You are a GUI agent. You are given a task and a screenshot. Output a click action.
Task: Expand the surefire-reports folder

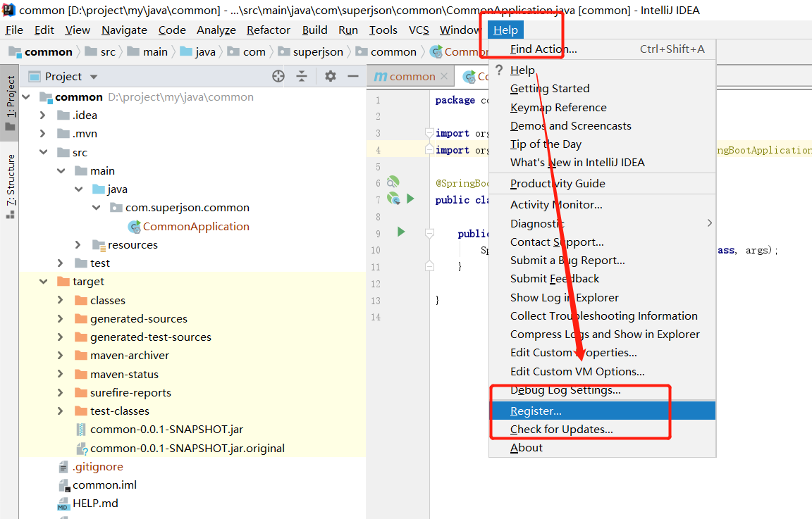pos(61,393)
